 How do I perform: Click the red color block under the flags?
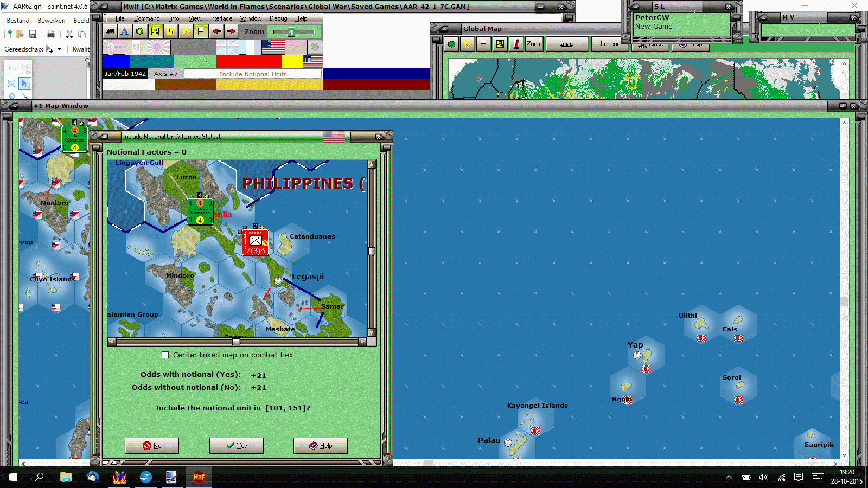click(248, 61)
